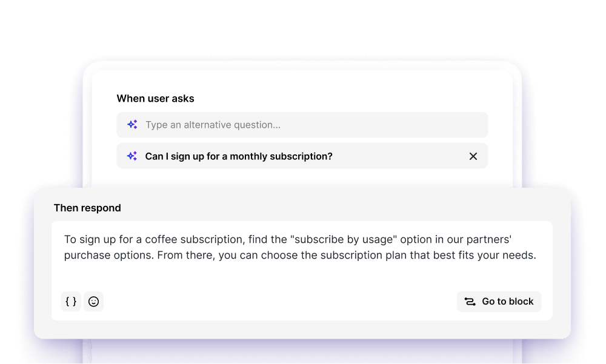Click the When user asks section heading
The height and width of the screenshot is (364, 606).
(x=155, y=98)
